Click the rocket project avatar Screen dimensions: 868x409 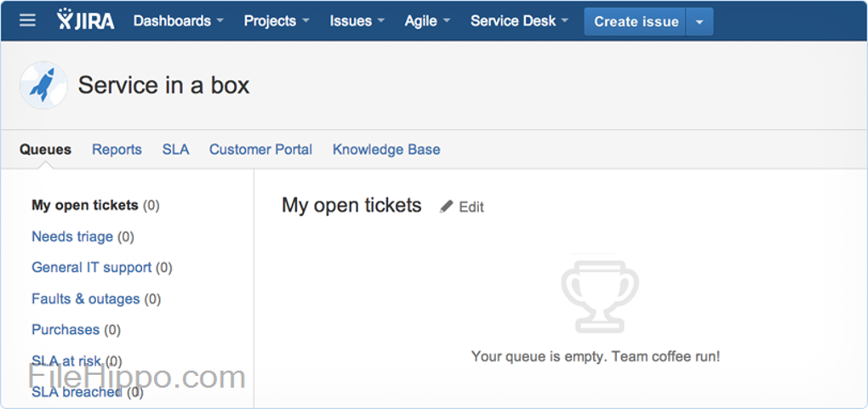click(43, 85)
